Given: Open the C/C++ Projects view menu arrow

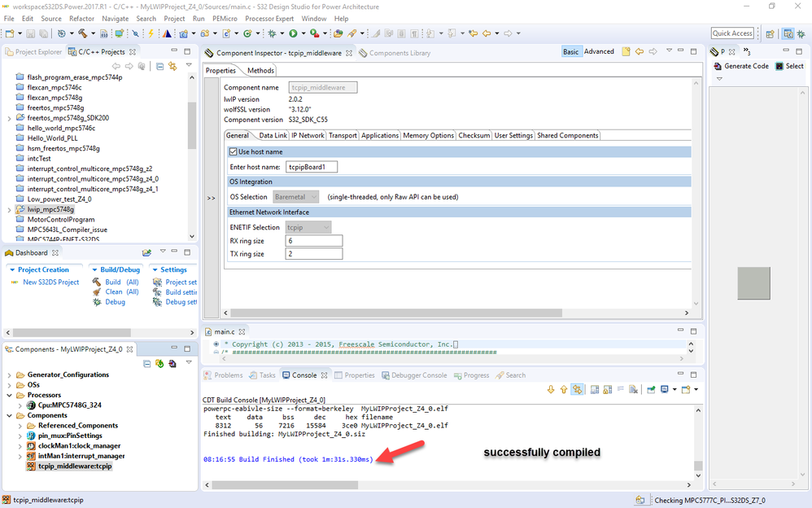Looking at the screenshot, I should [189, 66].
